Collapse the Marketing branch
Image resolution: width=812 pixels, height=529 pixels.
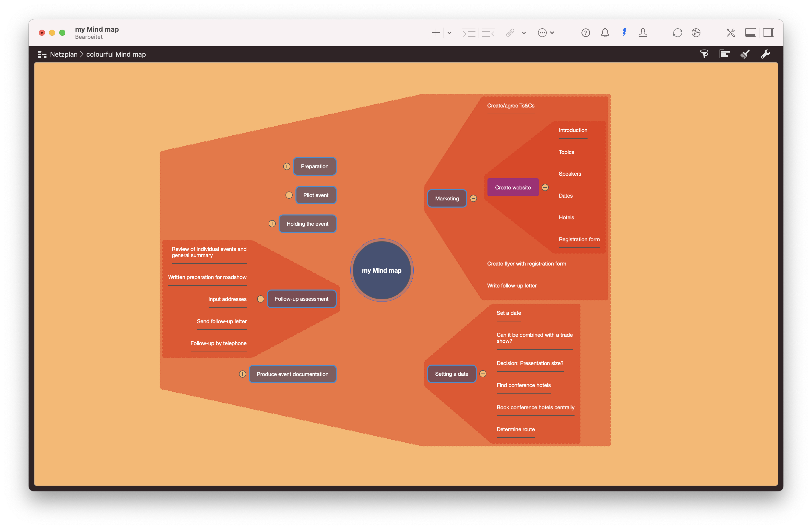tap(474, 199)
